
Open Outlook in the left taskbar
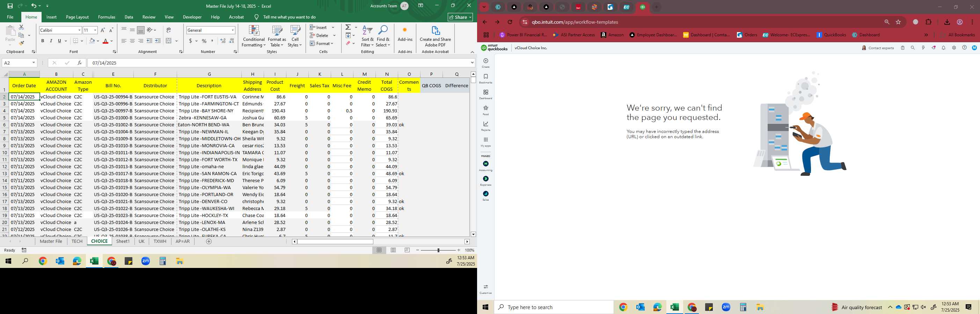tap(60, 261)
